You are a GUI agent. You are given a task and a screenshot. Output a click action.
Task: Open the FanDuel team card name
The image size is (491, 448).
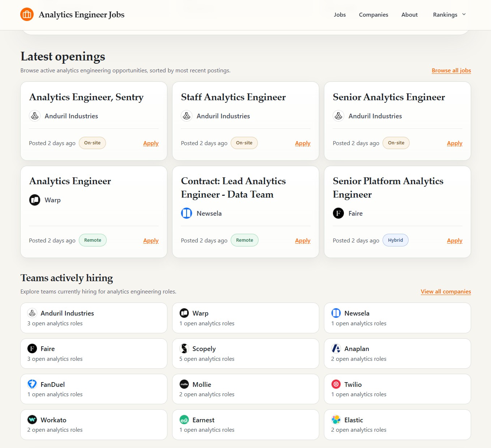52,385
